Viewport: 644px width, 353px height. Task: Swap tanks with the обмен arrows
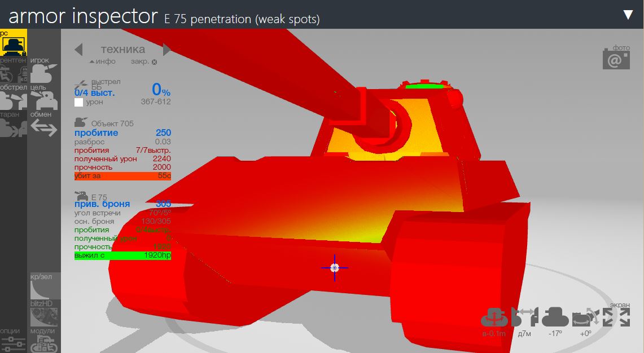coord(44,125)
